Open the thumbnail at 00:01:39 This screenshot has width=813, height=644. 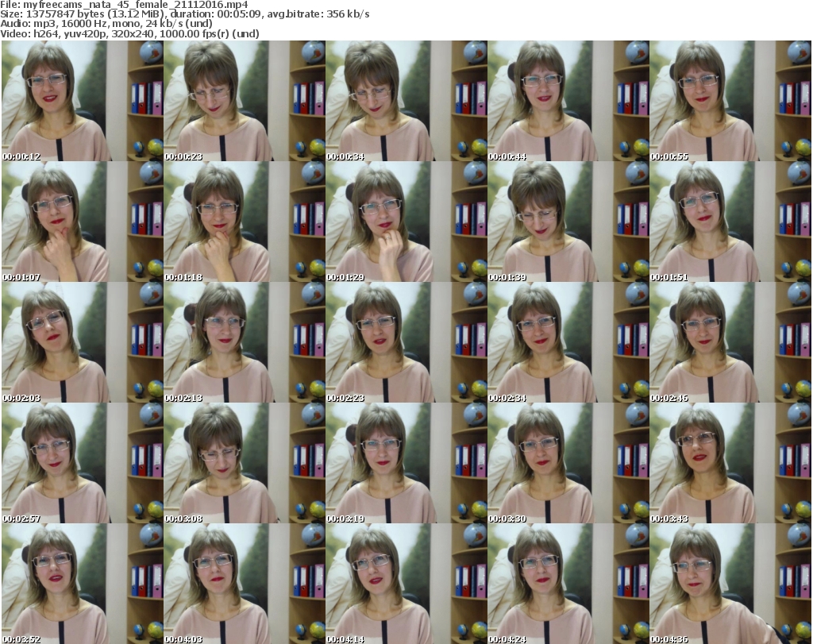coord(568,222)
